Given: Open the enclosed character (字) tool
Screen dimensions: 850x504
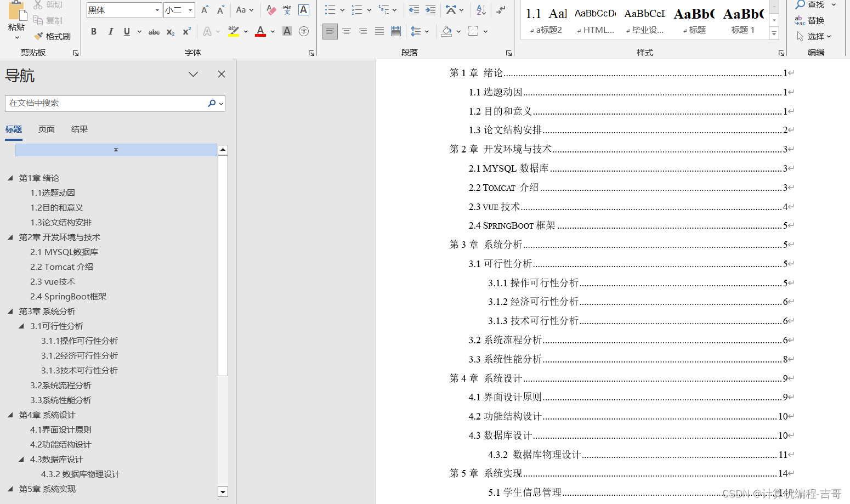Looking at the screenshot, I should point(303,31).
